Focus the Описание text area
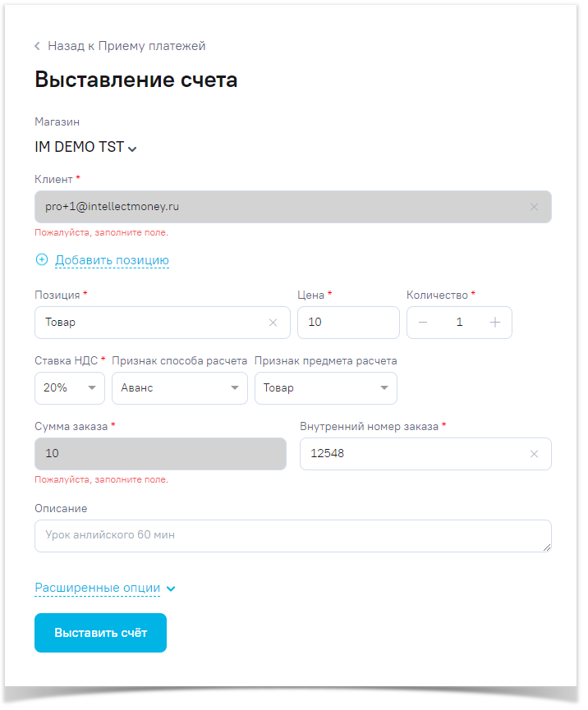Screen dimensions: 588x710 click(x=292, y=535)
